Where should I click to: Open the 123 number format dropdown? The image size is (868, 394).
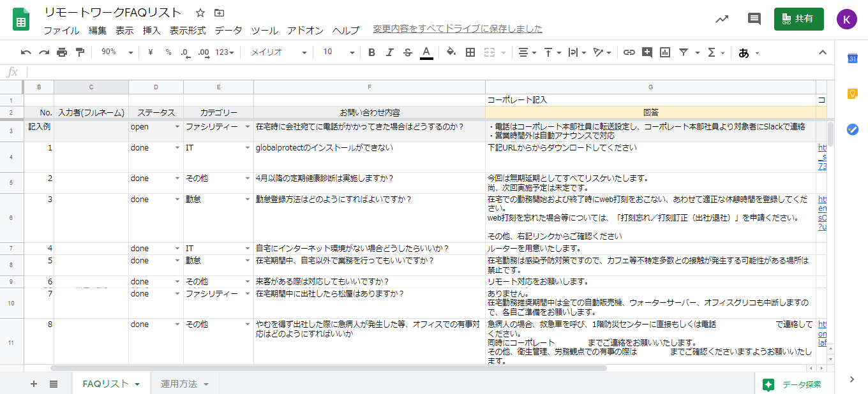click(225, 52)
